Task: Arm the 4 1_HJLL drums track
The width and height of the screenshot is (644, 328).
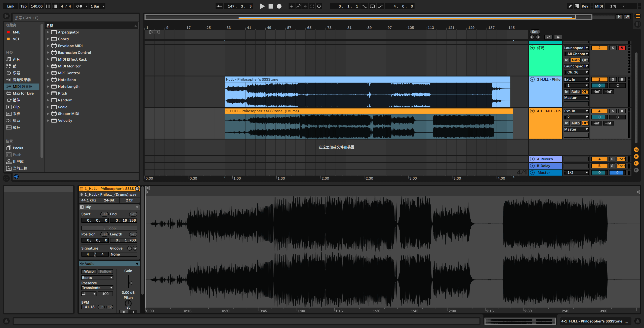Action: click(622, 111)
